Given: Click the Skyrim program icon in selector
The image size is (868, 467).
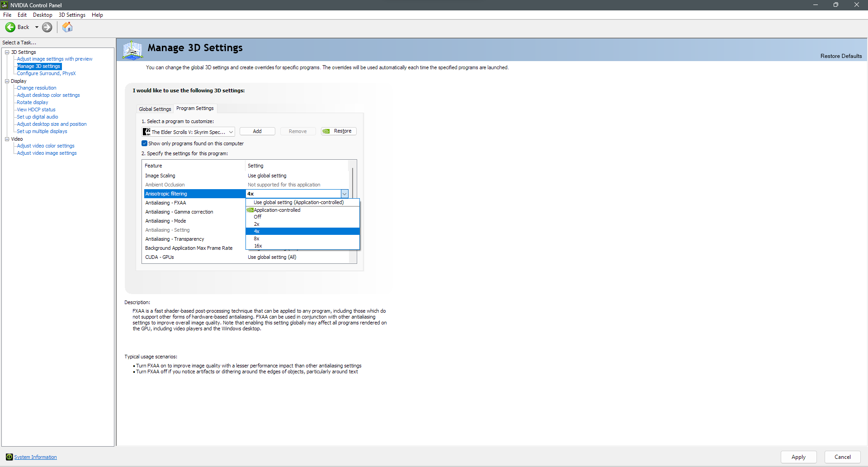Looking at the screenshot, I should point(146,132).
